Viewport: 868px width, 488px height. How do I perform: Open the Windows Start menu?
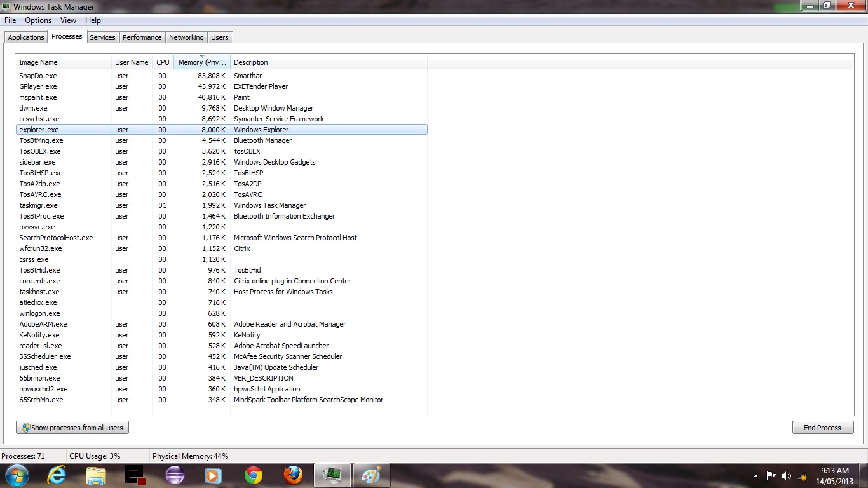[16, 475]
